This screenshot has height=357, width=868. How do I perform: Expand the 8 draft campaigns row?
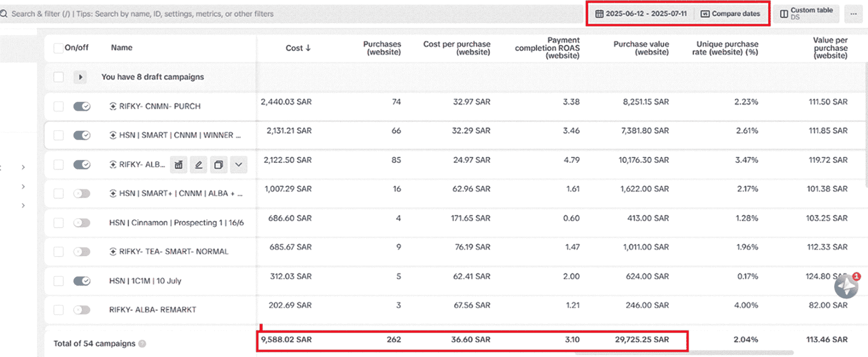pos(80,77)
